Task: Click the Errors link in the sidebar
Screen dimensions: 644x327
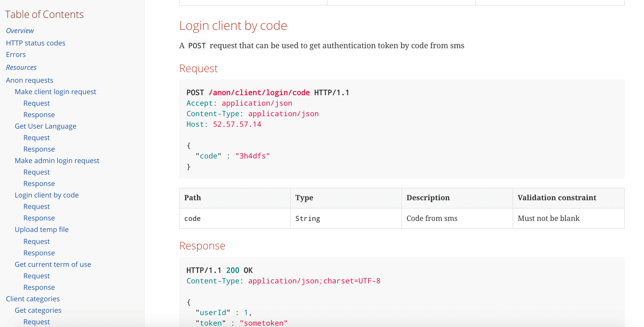Action: point(16,54)
